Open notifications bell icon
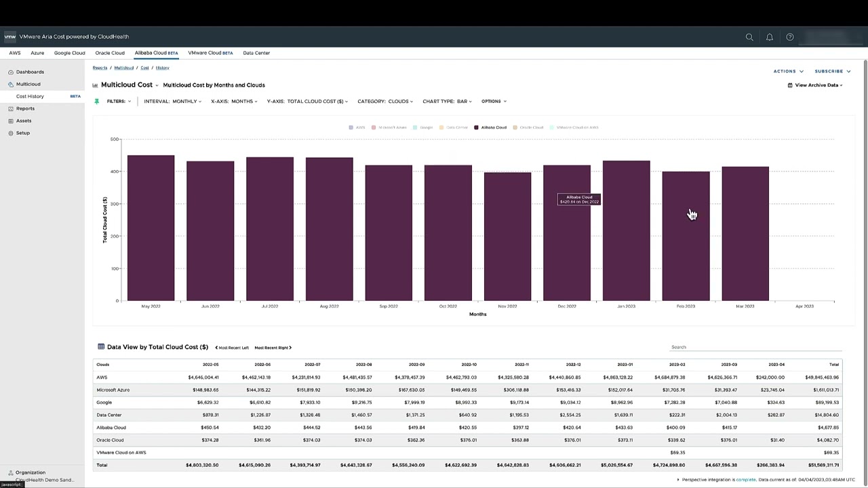The width and height of the screenshot is (868, 488). [770, 37]
